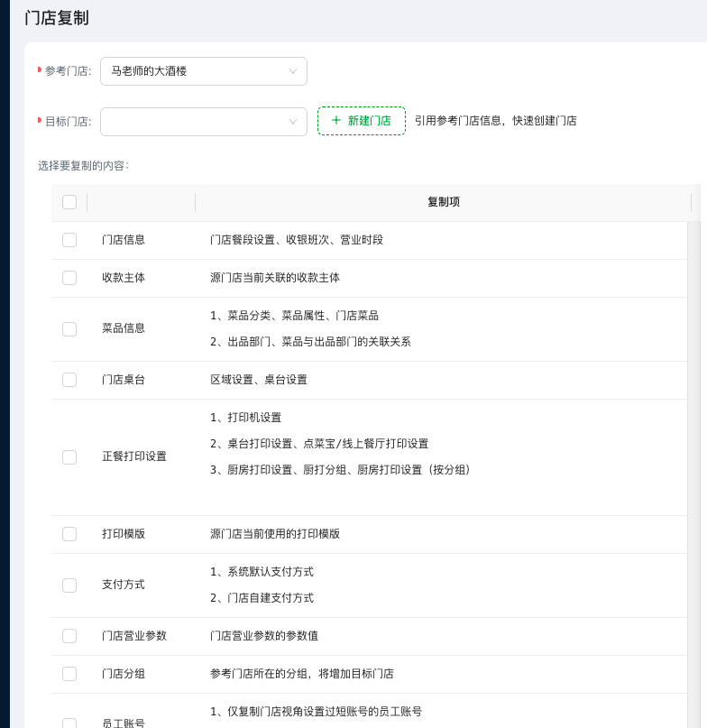Click text 门店餐段设置、收银班次、营业时段

(297, 240)
